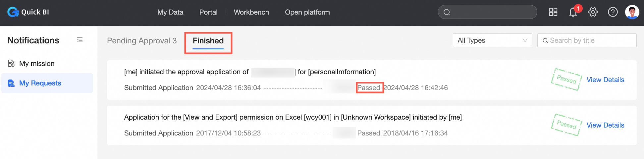Click the Quick BI logo
This screenshot has width=644, height=159.
click(x=28, y=12)
